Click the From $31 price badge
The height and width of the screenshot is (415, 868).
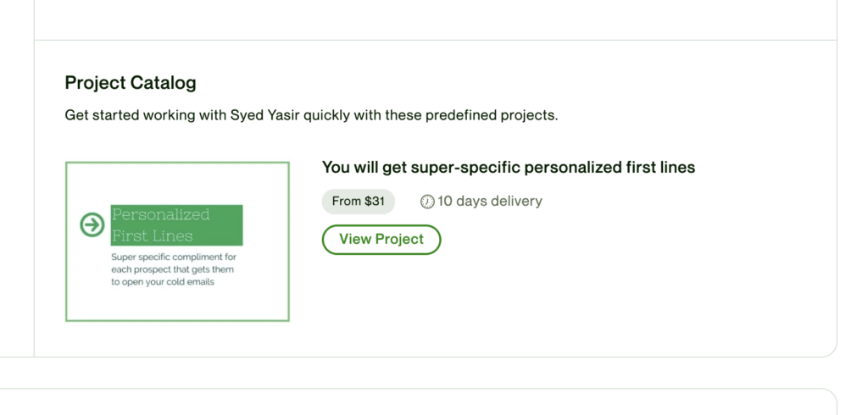(x=358, y=202)
